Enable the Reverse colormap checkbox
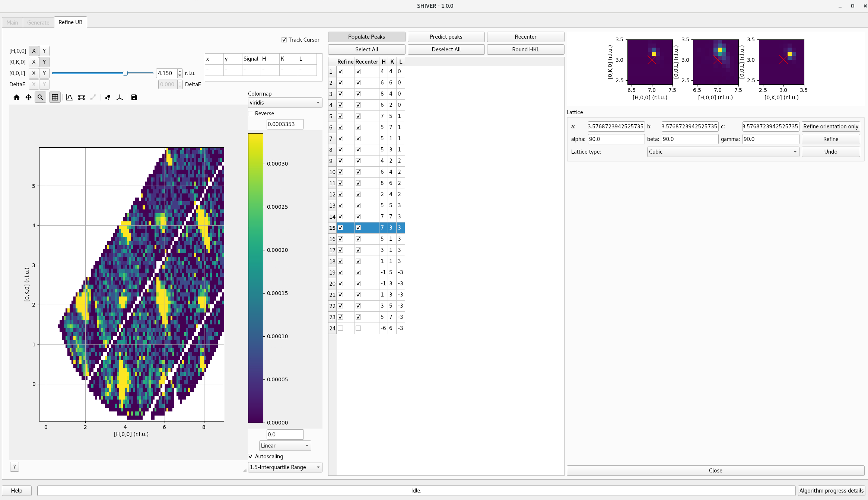This screenshot has width=868, height=500. click(x=251, y=113)
